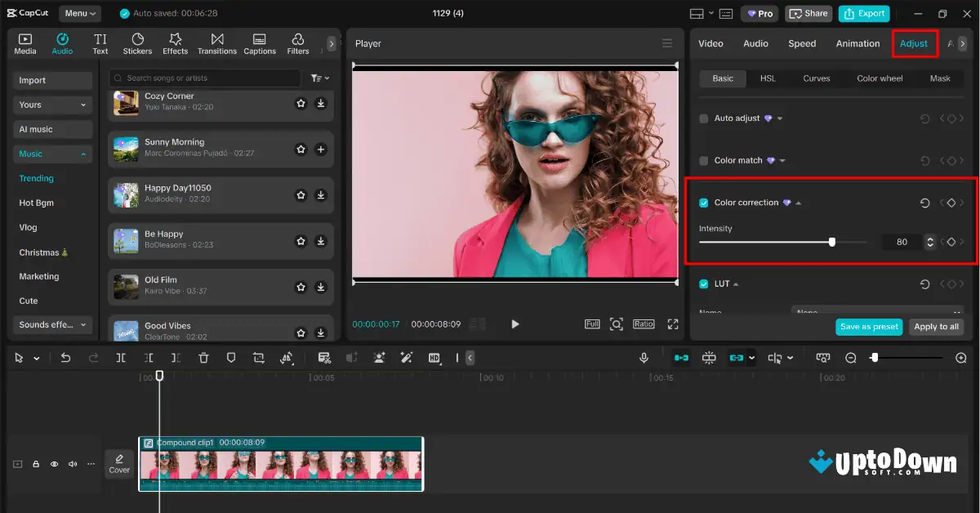Open the Transitions panel

click(216, 43)
